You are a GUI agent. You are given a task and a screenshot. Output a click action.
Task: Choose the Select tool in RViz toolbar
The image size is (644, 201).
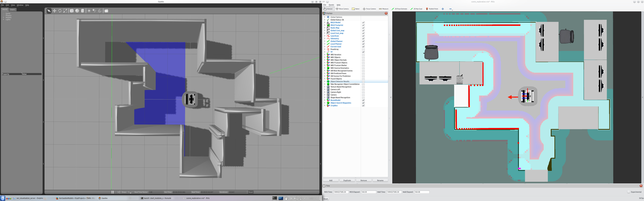pos(356,9)
